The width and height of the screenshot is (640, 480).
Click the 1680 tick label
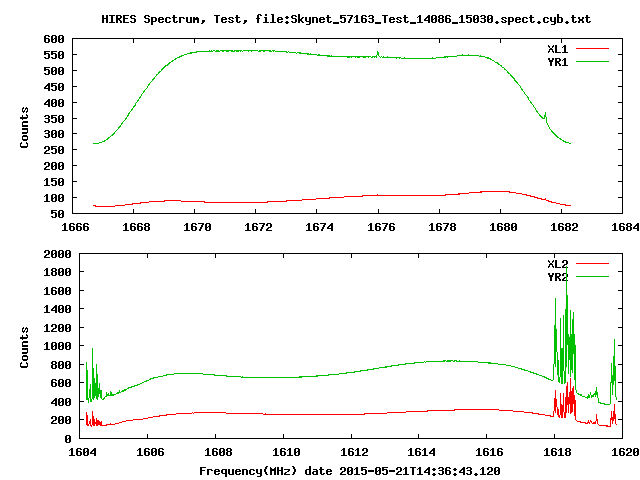503,227
